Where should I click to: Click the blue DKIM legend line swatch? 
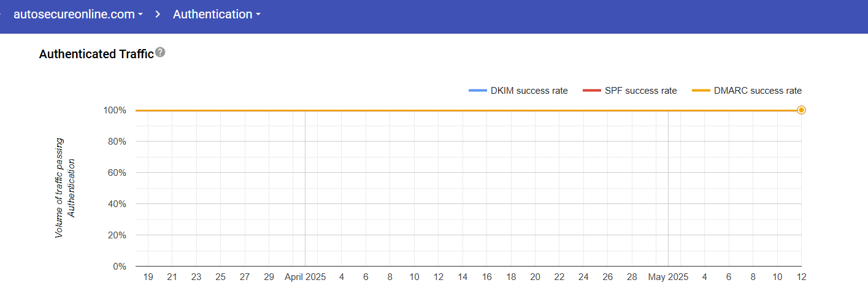click(x=477, y=91)
